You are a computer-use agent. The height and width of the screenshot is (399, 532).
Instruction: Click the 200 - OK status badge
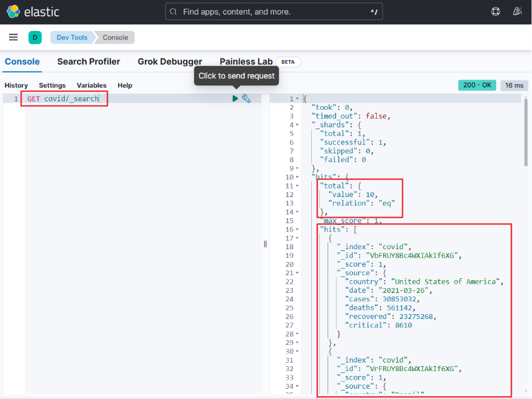click(477, 85)
